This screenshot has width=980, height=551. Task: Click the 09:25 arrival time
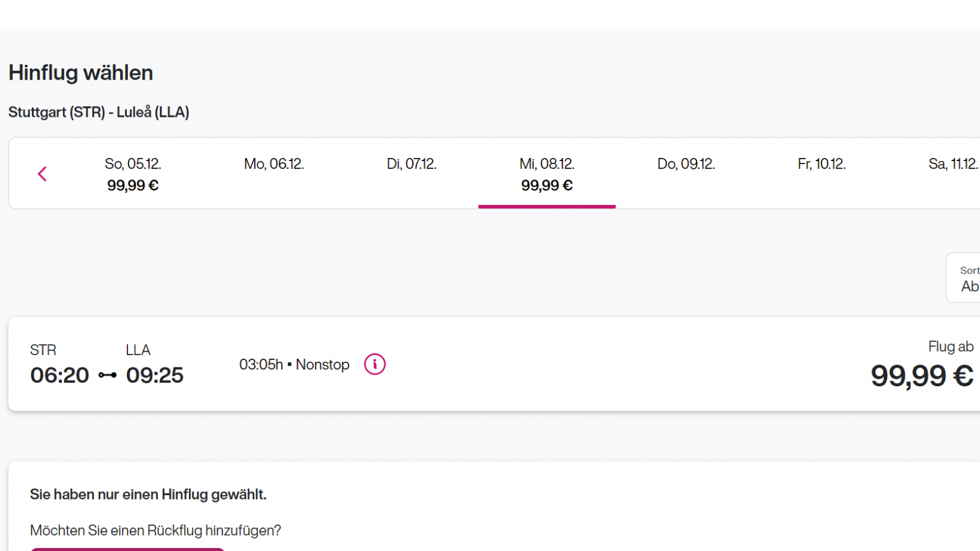155,375
